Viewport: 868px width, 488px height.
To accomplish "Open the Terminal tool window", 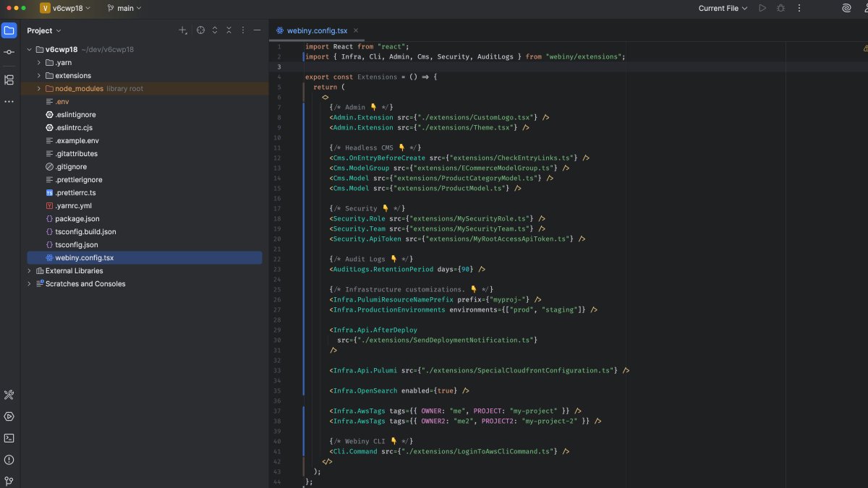I will point(9,436).
